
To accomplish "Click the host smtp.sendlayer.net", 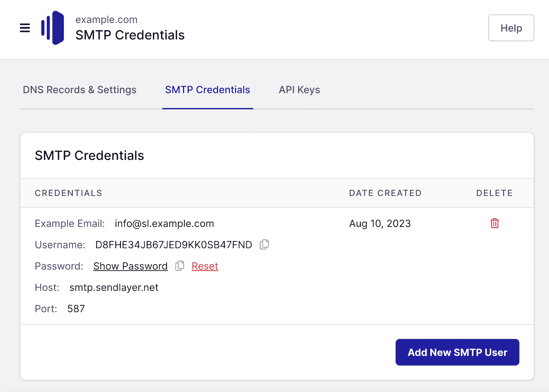I will (114, 287).
